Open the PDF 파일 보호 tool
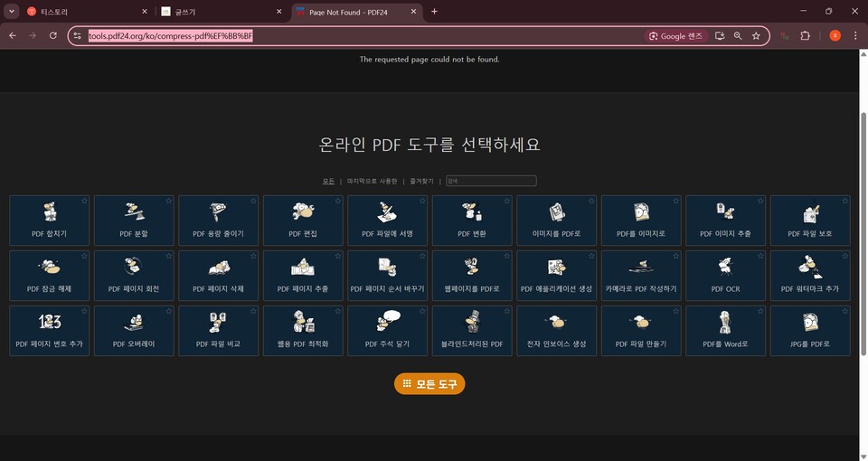 [810, 221]
